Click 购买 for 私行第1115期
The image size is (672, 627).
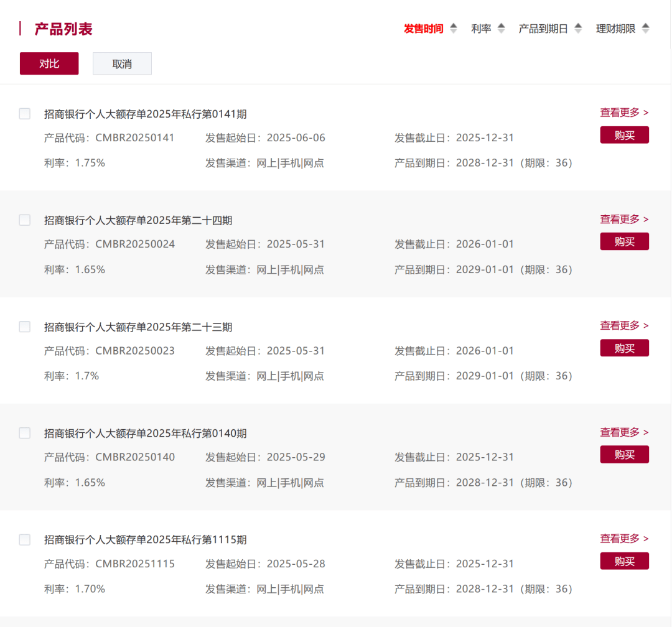[625, 561]
